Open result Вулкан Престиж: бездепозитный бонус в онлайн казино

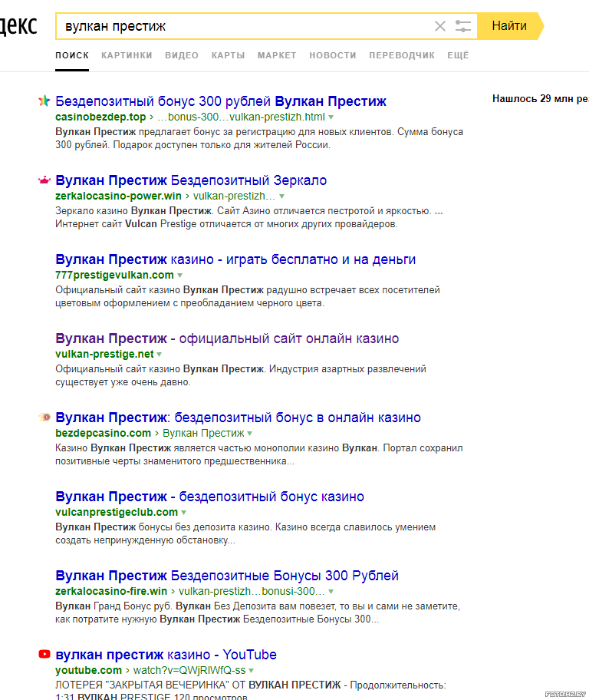[x=238, y=418]
